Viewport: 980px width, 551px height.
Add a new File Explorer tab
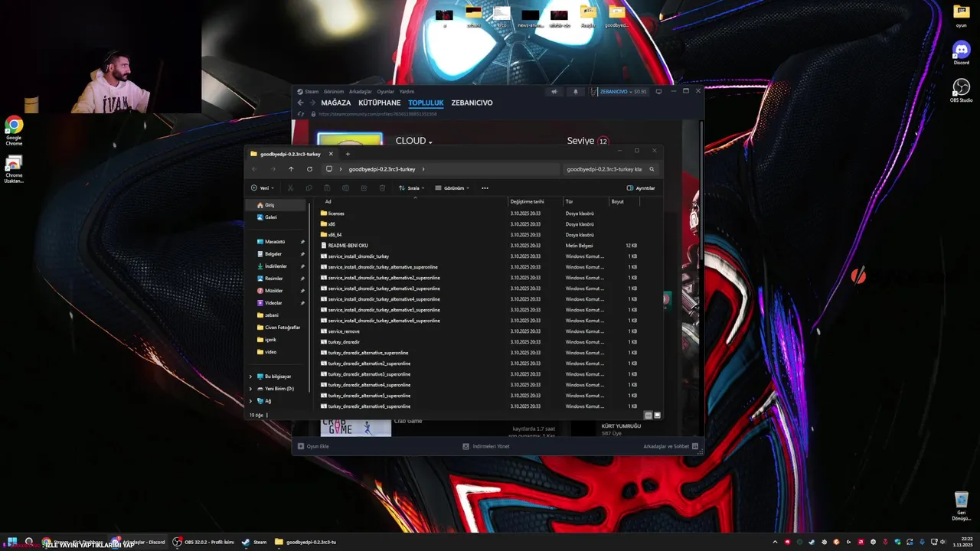[348, 154]
